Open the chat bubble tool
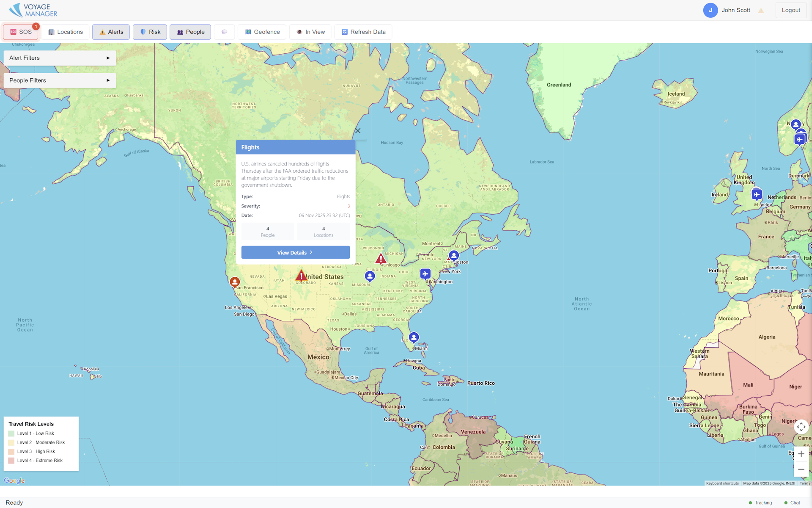 224,32
